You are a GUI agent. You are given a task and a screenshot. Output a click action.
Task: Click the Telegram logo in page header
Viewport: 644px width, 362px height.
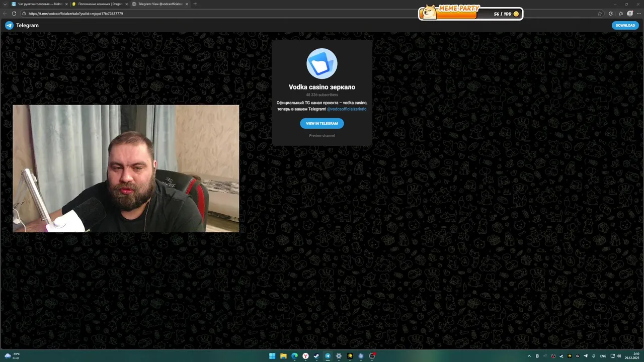9,25
